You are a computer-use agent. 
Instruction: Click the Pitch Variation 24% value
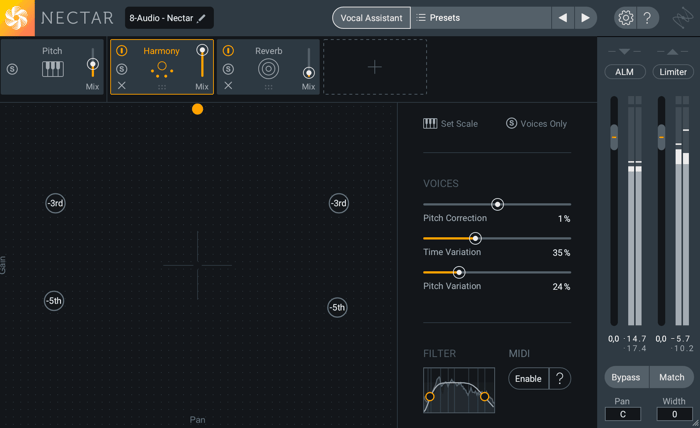click(x=561, y=287)
